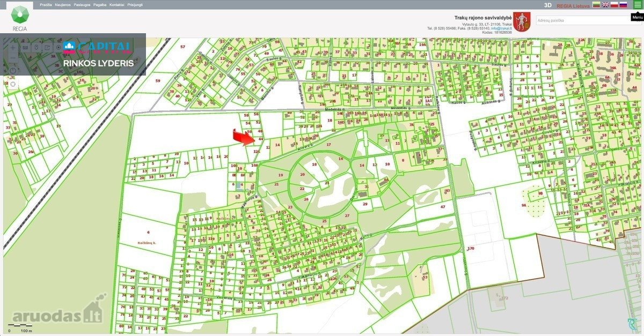This screenshot has width=644, height=336.
Task: Switch language with the UK flag
Action: pyautogui.click(x=605, y=5)
